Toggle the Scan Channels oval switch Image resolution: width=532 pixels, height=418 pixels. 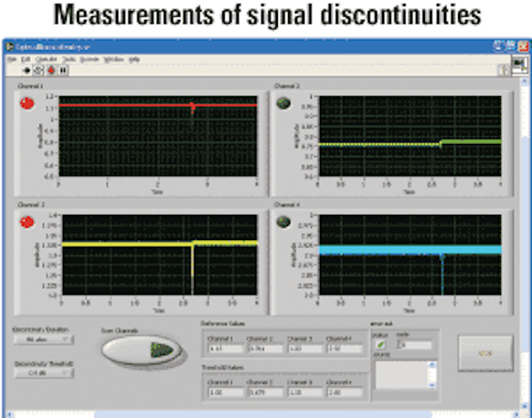142,351
